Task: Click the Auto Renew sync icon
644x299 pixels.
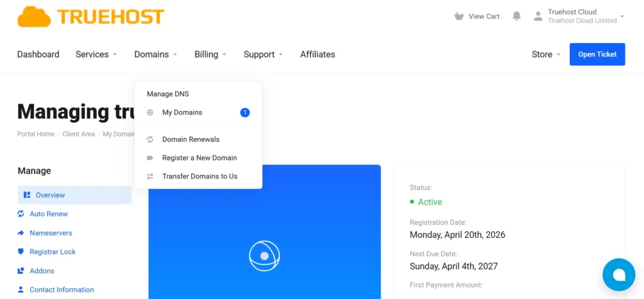Action: pyautogui.click(x=21, y=214)
